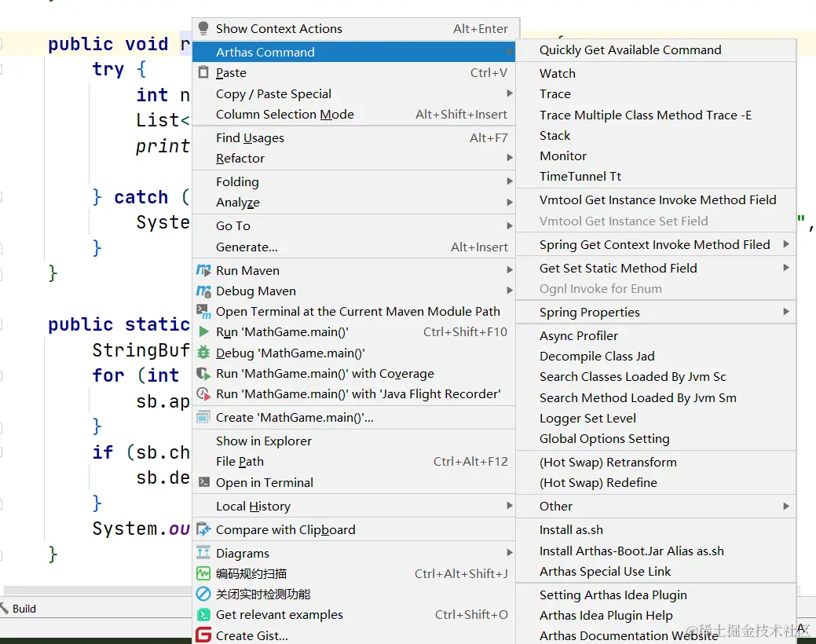Click the red Create Gist icon
Screen dimensions: 816x644
coord(203,635)
